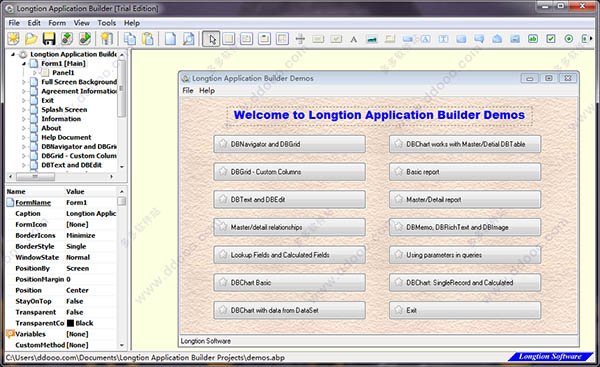600x367 pixels.
Task: Click the 'Longtion Software' status bar logo
Action: pos(550,357)
